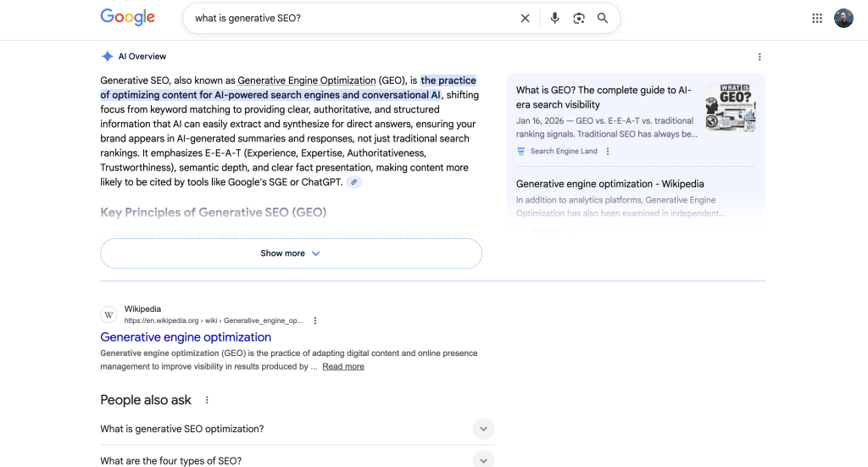This screenshot has height=467, width=868.
Task: Open 'What is GEO? The complete guide' article
Action: (604, 97)
